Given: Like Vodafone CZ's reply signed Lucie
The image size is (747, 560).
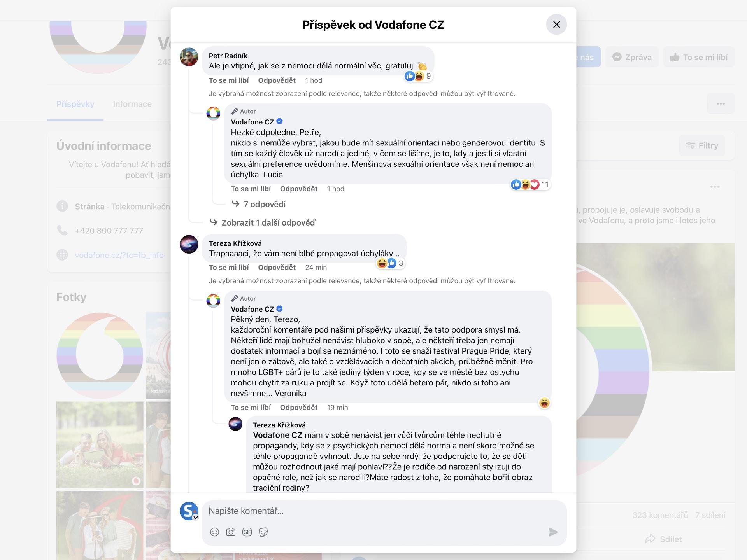Looking at the screenshot, I should pyautogui.click(x=251, y=189).
